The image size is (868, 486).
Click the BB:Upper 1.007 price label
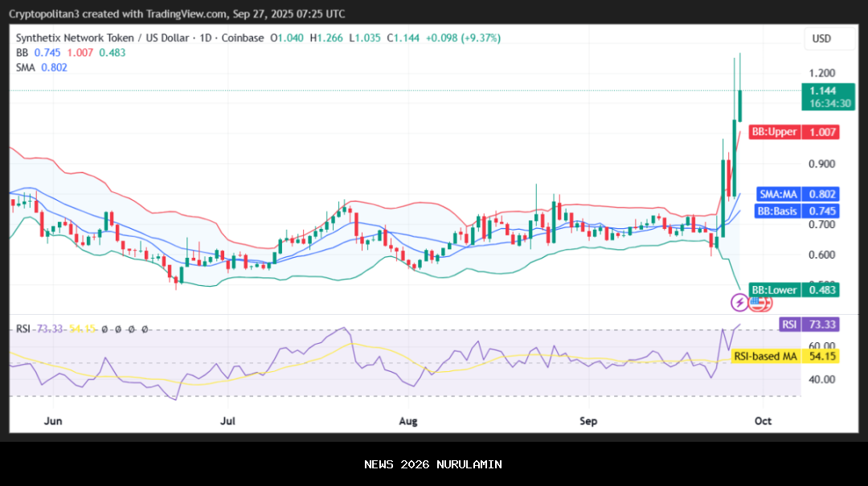tap(793, 132)
